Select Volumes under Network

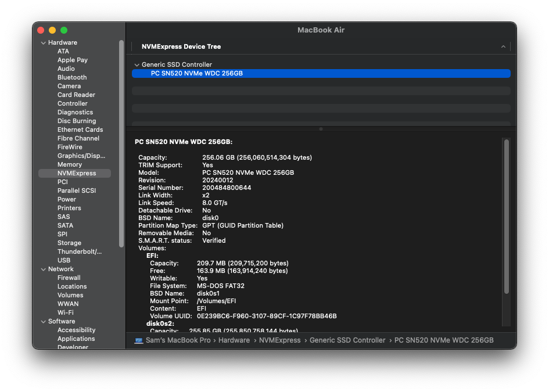click(x=70, y=295)
